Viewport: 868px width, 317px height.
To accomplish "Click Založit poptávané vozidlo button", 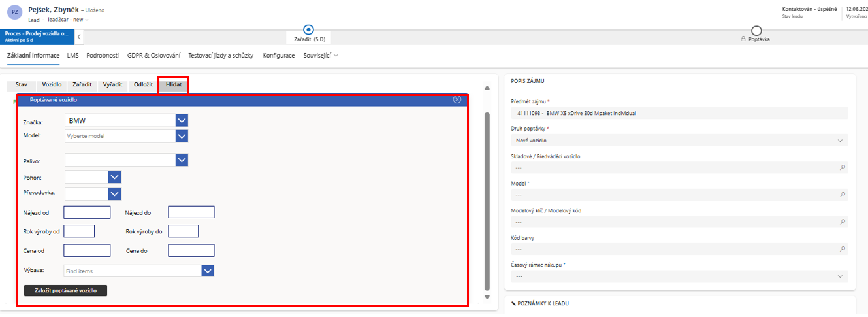I will 65,290.
